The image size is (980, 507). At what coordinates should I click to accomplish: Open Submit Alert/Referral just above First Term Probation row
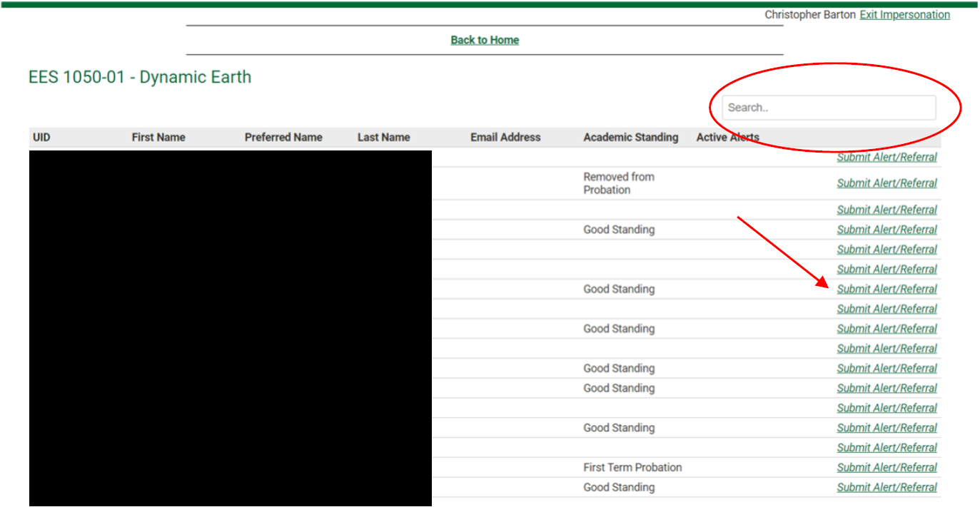click(x=886, y=448)
